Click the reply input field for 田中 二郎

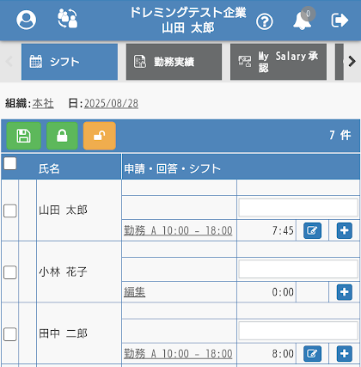tap(298, 331)
